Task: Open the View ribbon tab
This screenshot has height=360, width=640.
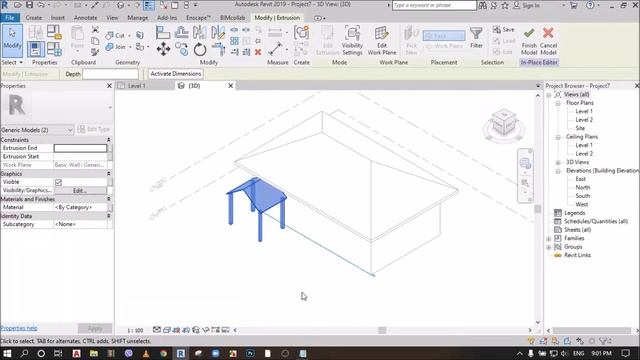Action: pyautogui.click(x=112, y=18)
